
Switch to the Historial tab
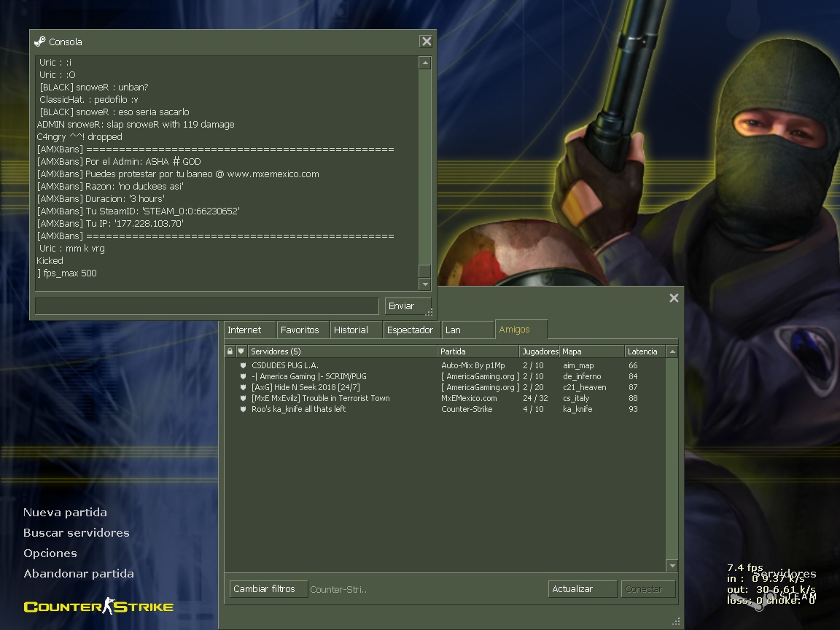[356, 330]
